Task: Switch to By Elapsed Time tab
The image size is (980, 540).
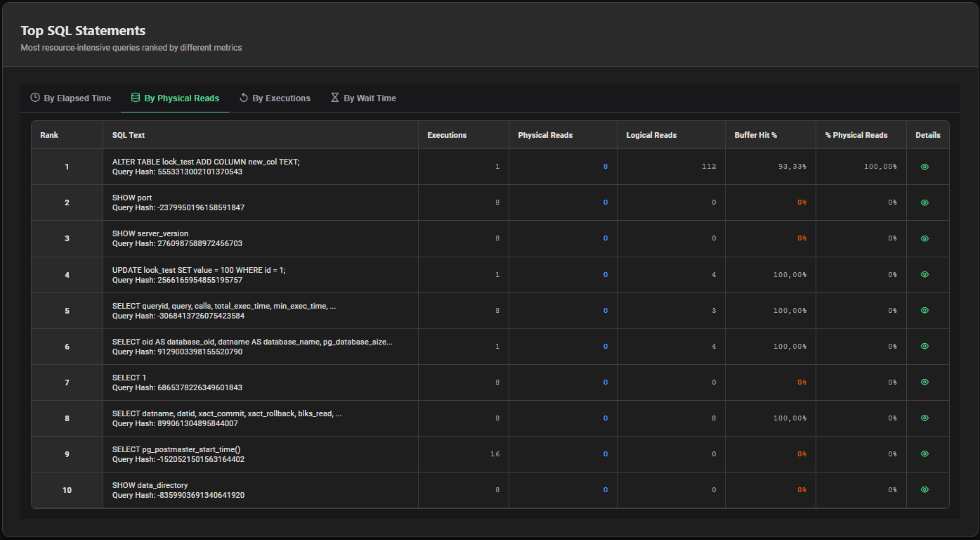Action: [x=70, y=98]
